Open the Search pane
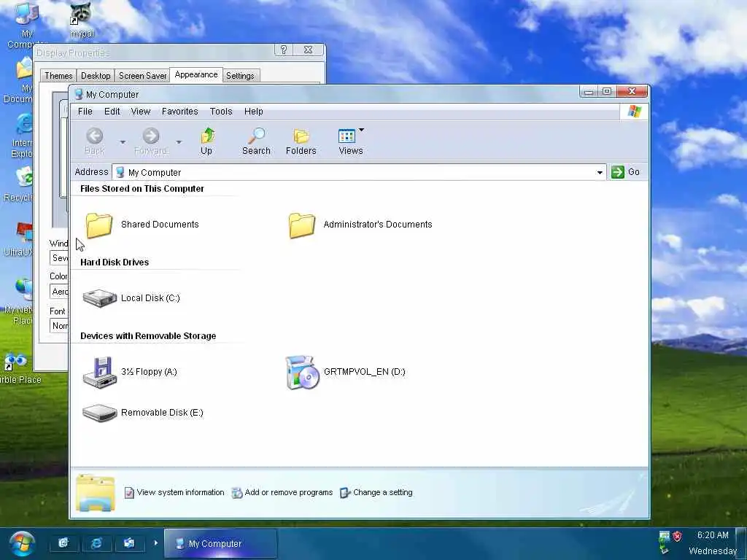This screenshot has height=560, width=747. point(256,141)
